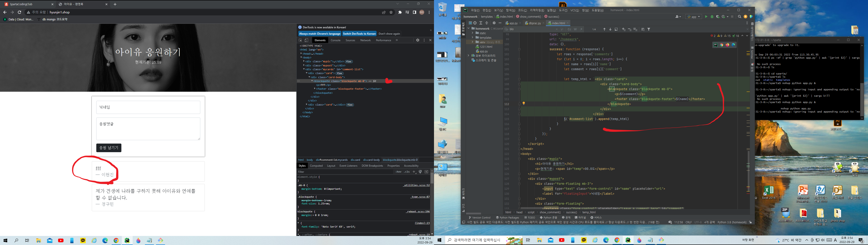Switch to Computed tab in DevTools
Image resolution: width=868 pixels, height=245 pixels.
click(316, 166)
